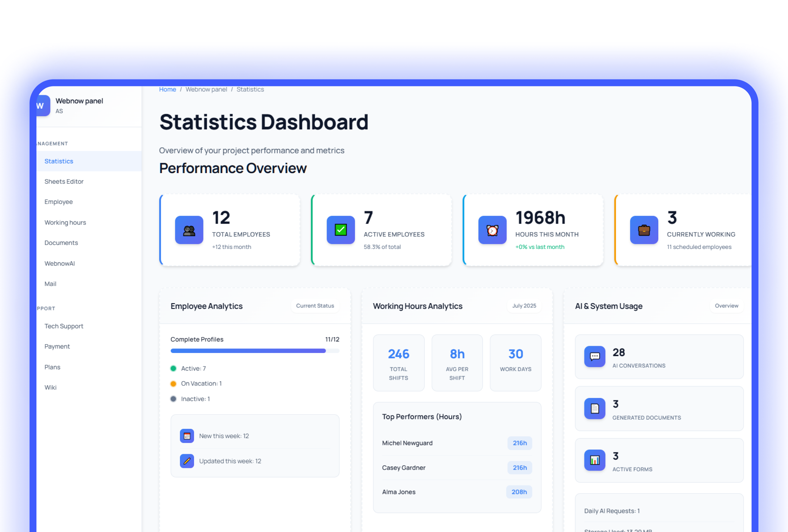
Task: Click the 8h Avg Per Shift tile
Action: (457, 363)
